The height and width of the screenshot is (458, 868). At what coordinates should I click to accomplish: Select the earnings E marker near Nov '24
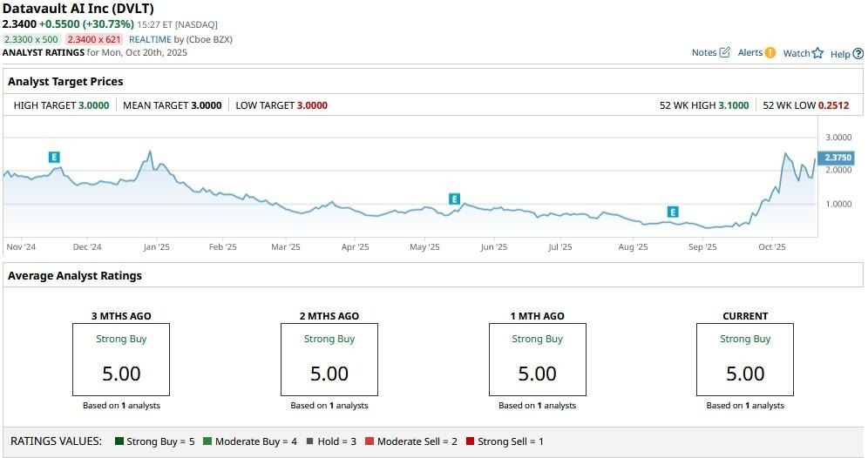54,157
